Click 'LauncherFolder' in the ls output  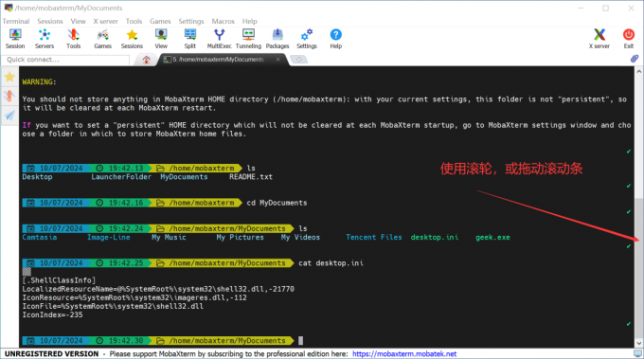(x=121, y=177)
